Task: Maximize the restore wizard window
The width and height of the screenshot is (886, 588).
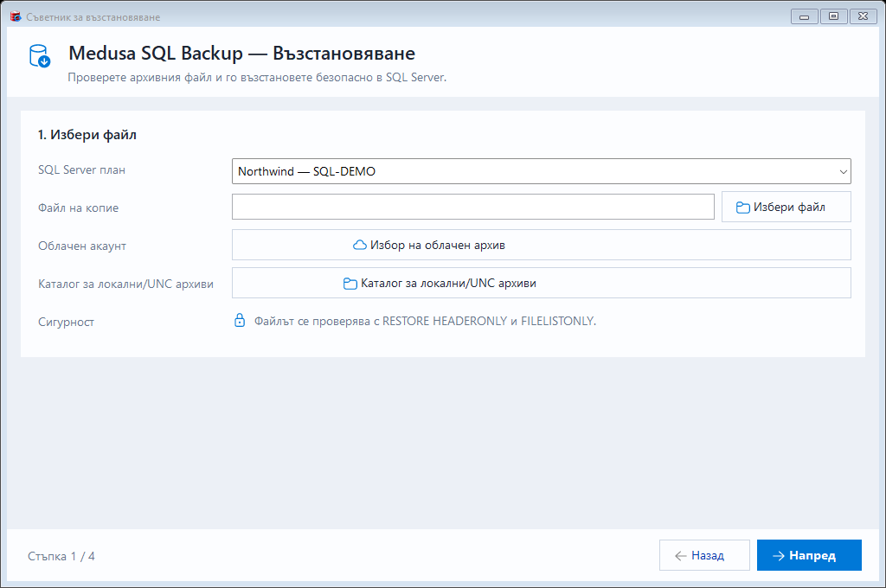Action: (833, 16)
